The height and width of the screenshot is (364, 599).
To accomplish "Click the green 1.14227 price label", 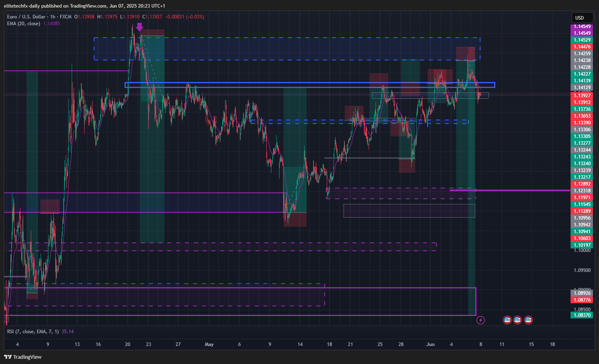I will 582,74.
